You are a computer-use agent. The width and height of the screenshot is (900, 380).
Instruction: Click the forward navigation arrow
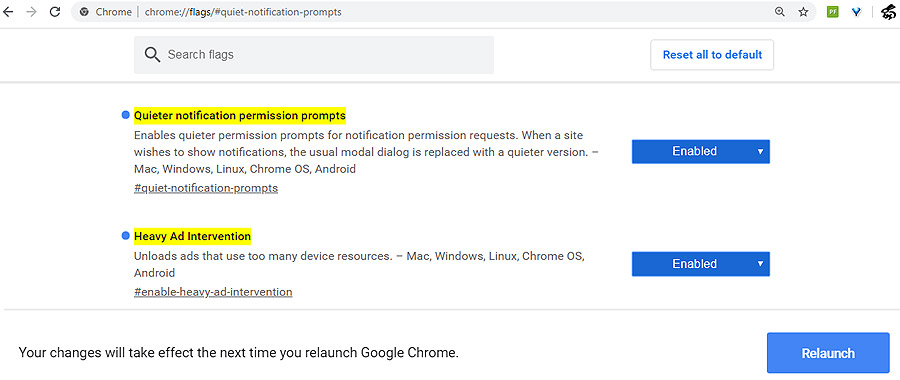[x=31, y=12]
